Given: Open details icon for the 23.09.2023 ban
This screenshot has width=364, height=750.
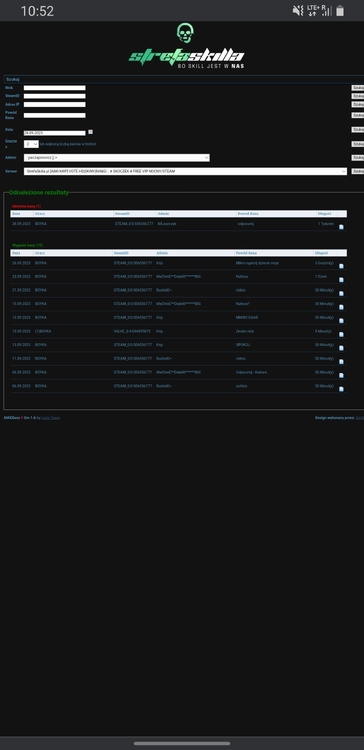Looking at the screenshot, I should [341, 280].
